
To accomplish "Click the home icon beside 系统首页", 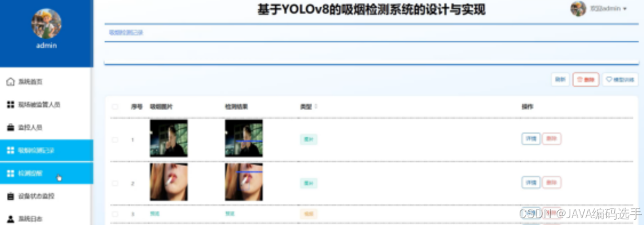I will pyautogui.click(x=11, y=82).
